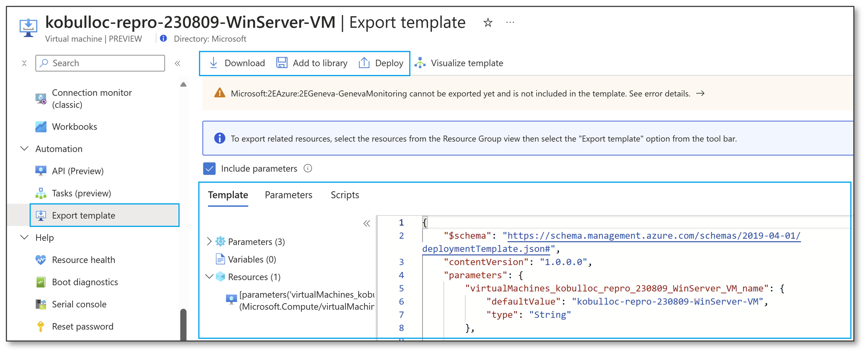Screen dimensions: 868x357
Task: Open Workbooks from the sidebar
Action: pos(75,126)
